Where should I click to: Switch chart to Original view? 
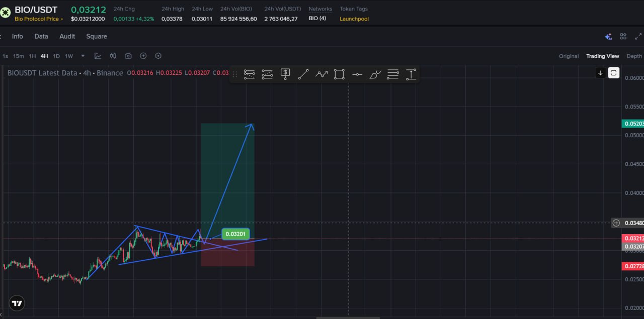click(569, 56)
